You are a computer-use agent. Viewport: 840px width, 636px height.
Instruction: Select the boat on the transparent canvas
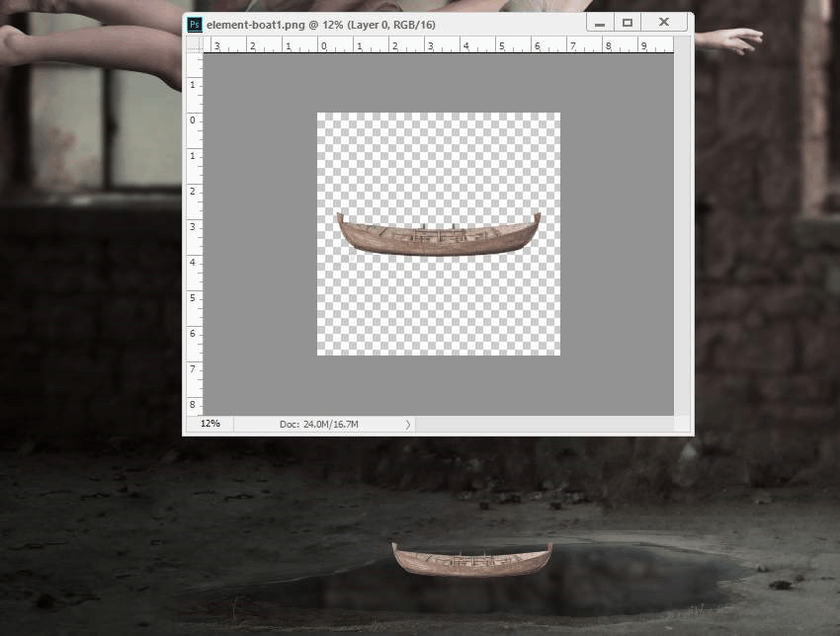438,234
